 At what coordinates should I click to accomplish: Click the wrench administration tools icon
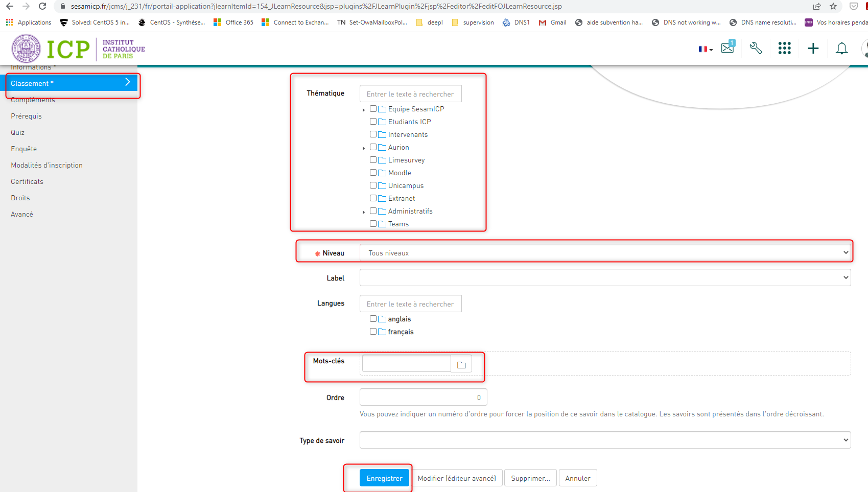click(756, 49)
